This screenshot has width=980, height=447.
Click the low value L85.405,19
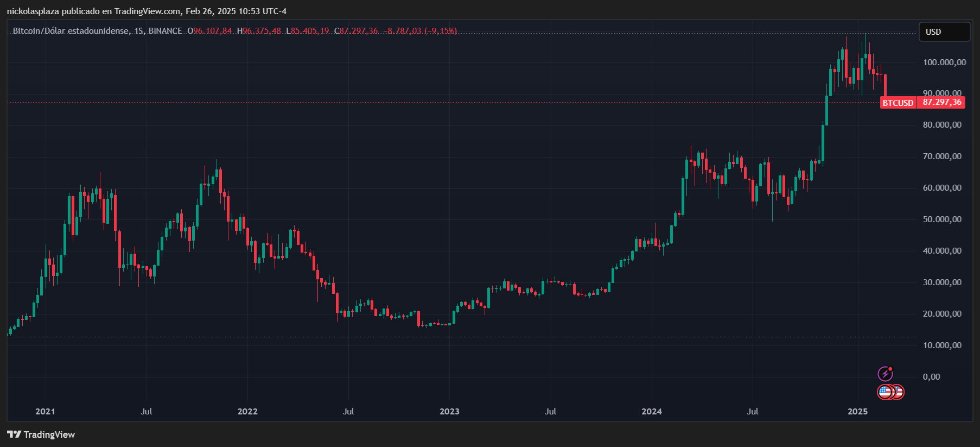[x=307, y=31]
